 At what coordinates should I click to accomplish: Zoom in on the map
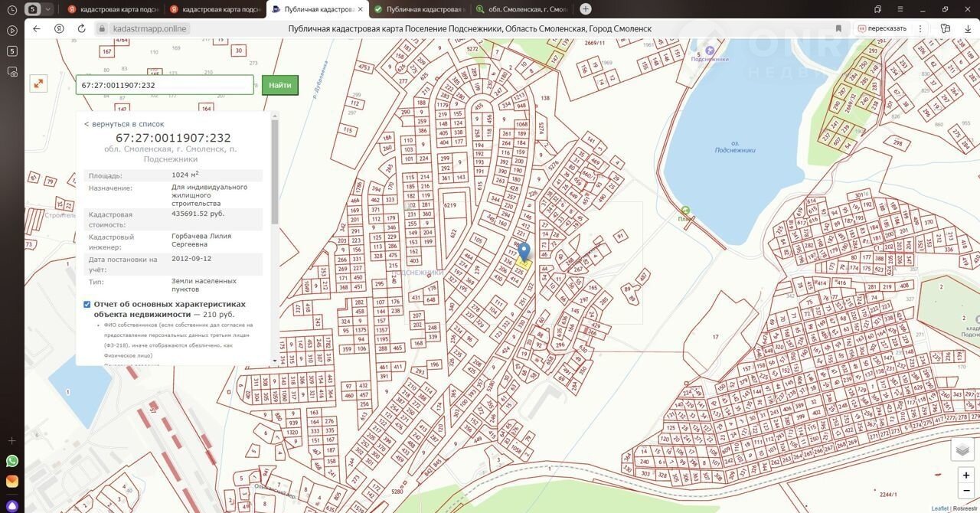pos(966,475)
